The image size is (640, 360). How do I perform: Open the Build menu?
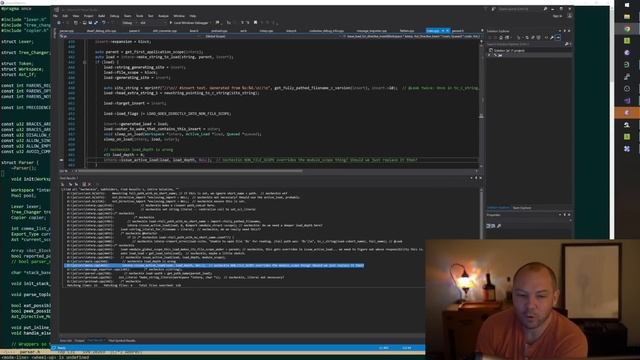(101, 16)
